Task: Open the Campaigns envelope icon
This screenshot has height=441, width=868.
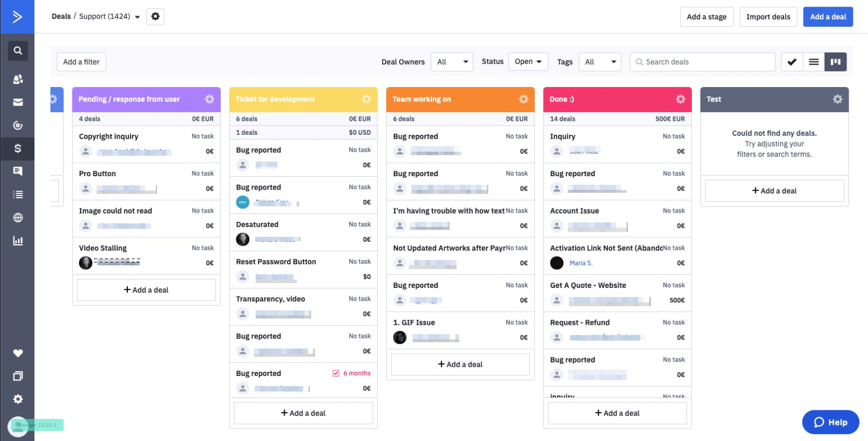Action: [18, 102]
